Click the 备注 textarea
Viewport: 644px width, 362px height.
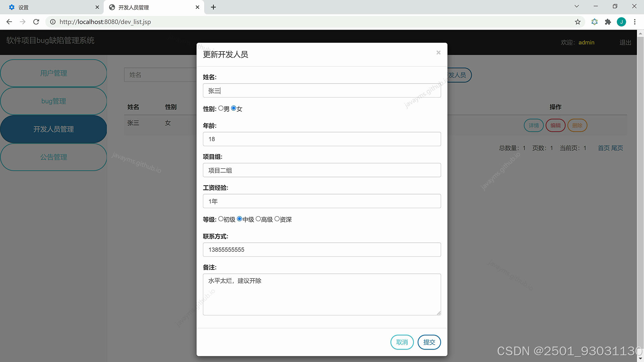click(x=322, y=295)
